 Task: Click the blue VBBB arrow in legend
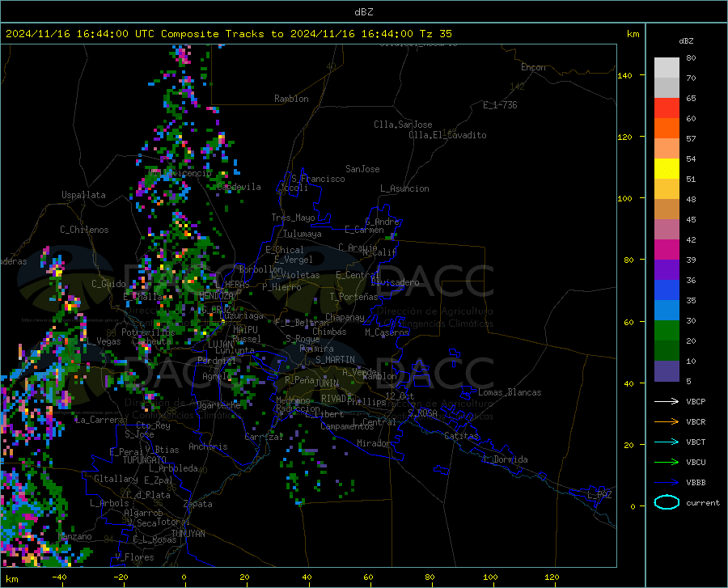click(667, 482)
